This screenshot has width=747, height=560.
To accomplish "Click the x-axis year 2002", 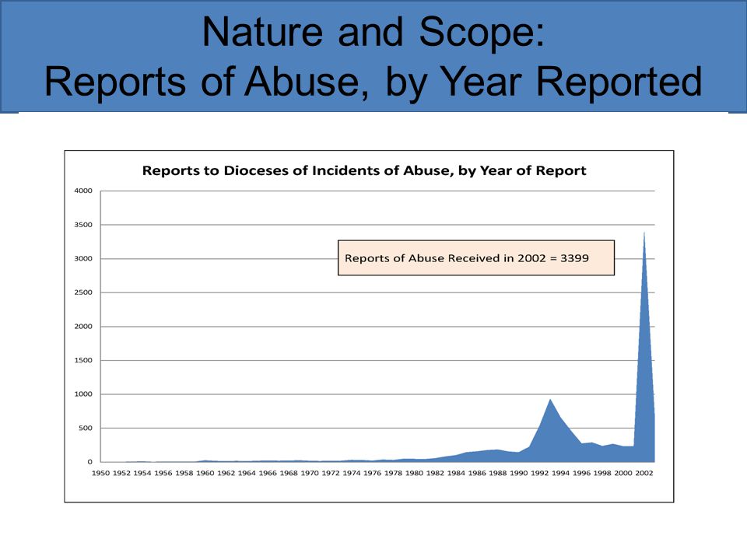I will pyautogui.click(x=644, y=473).
